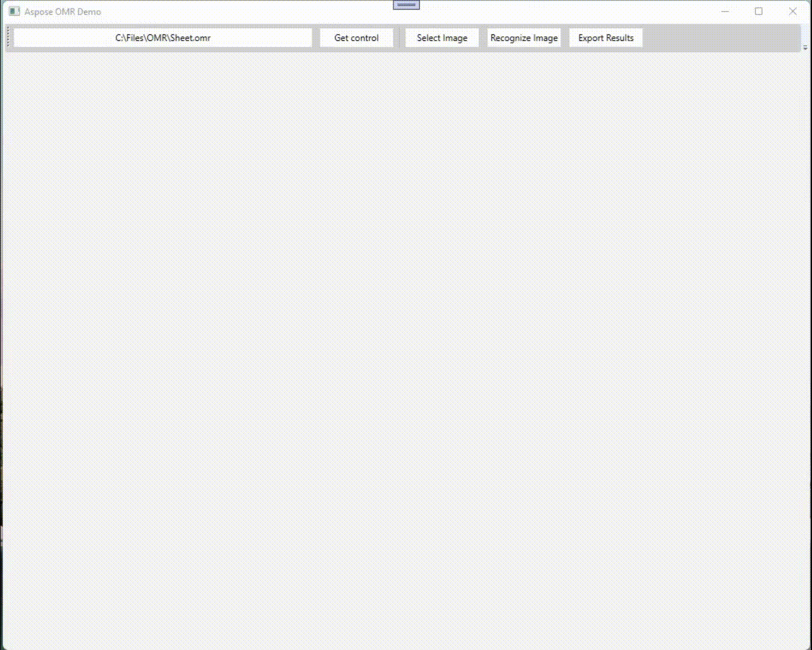The height and width of the screenshot is (650, 812).
Task: Minimize the Aspose OMR Demo window
Action: point(725,11)
